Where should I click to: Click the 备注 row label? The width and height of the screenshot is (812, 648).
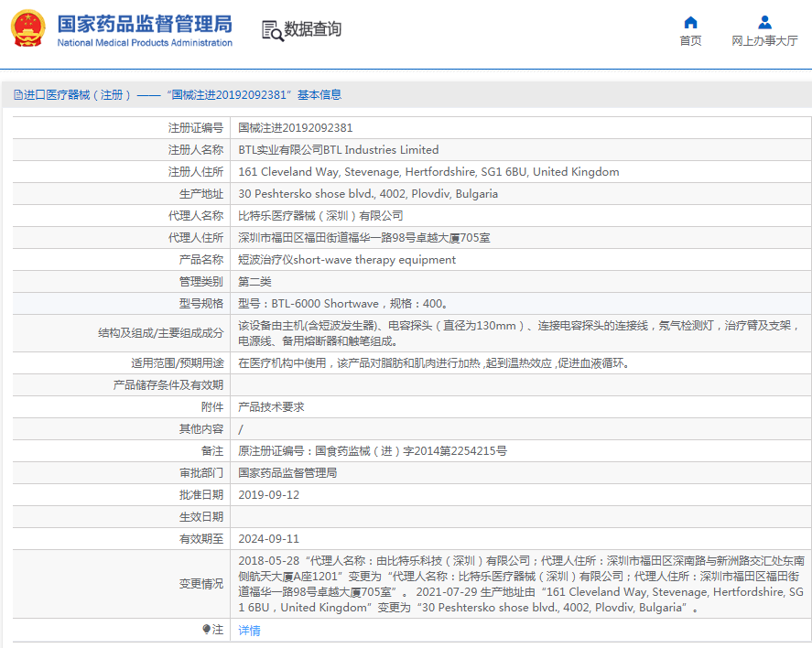click(211, 451)
